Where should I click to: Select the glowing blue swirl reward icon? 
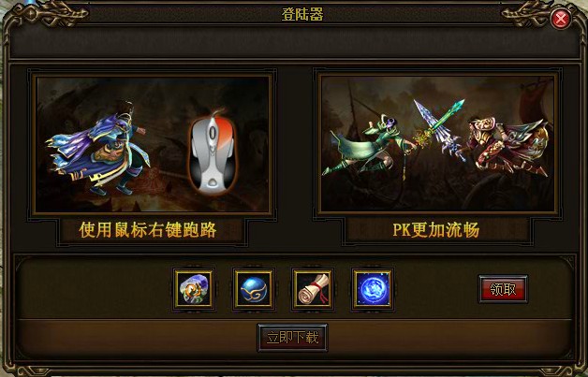click(373, 289)
